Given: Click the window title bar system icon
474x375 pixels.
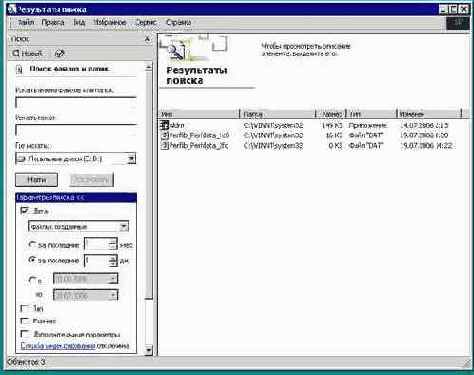Looking at the screenshot, I should tap(12, 9).
